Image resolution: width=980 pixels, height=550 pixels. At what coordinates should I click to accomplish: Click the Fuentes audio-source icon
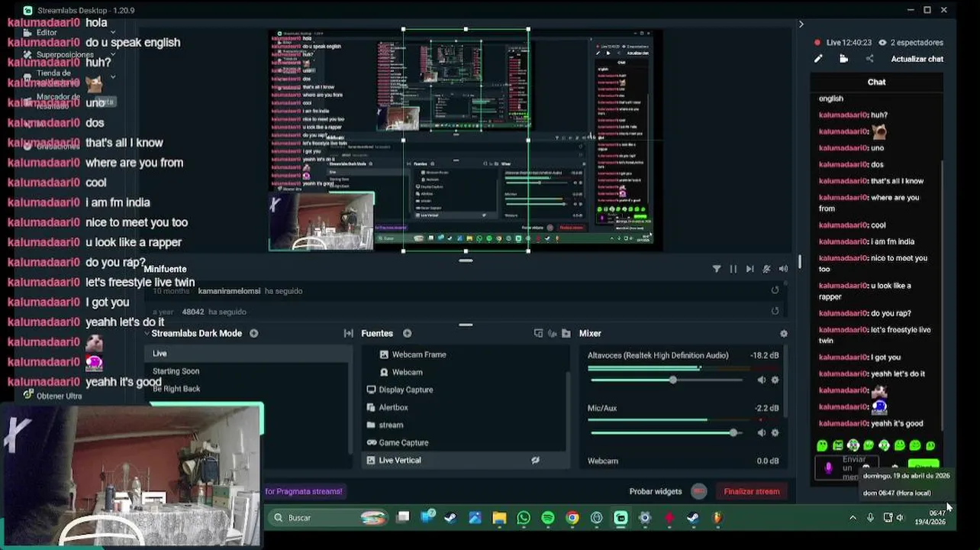552,333
